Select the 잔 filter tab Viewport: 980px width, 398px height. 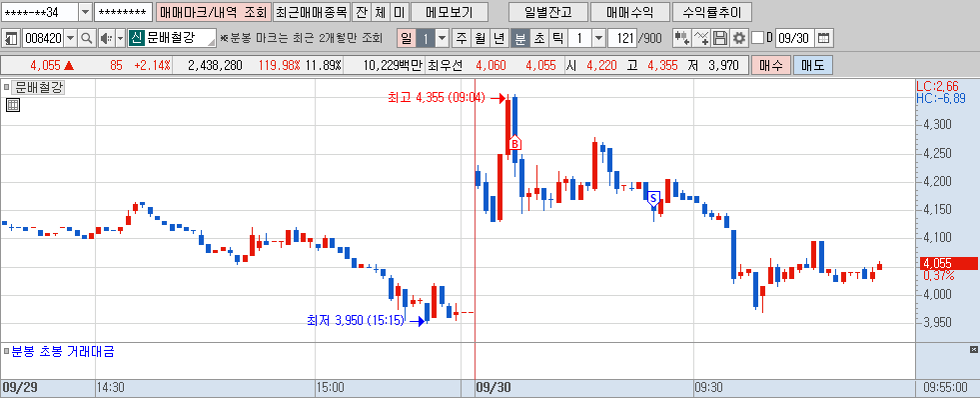(361, 12)
